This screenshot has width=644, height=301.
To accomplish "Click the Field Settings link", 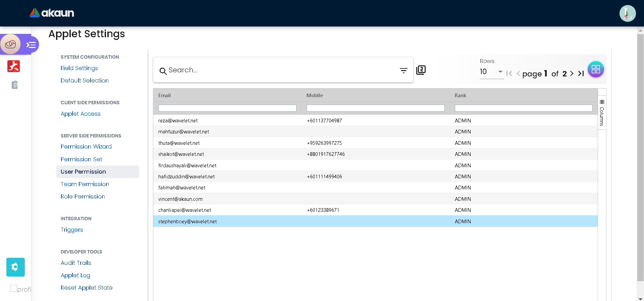I will 79,68.
